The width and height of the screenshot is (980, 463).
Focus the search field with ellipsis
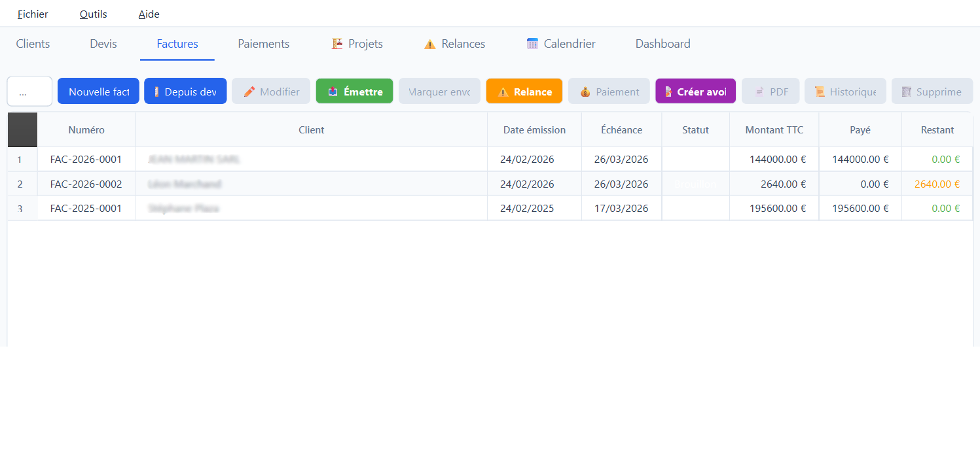(x=29, y=92)
